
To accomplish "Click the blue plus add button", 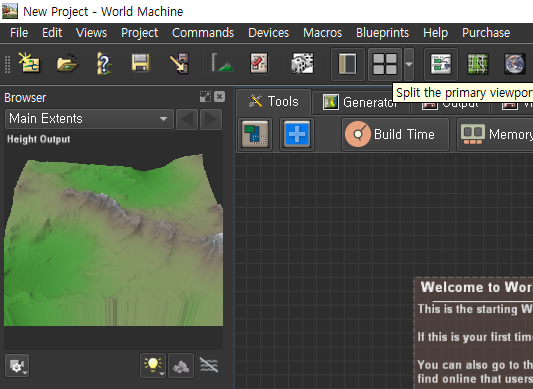I will 297,134.
